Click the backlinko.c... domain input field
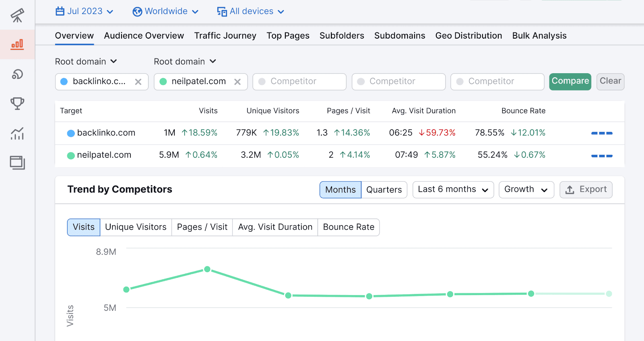Viewport: 644px width, 341px height. 102,82
